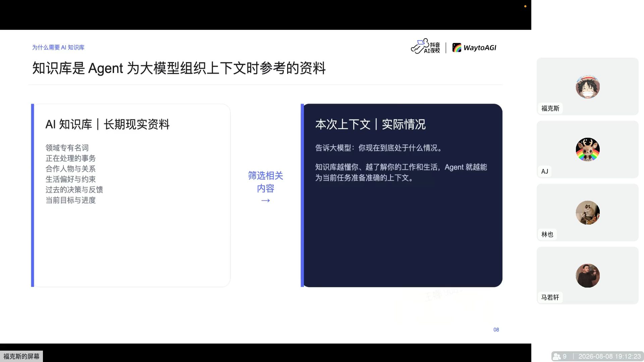
Task: Open the participants count icon
Action: (557, 356)
